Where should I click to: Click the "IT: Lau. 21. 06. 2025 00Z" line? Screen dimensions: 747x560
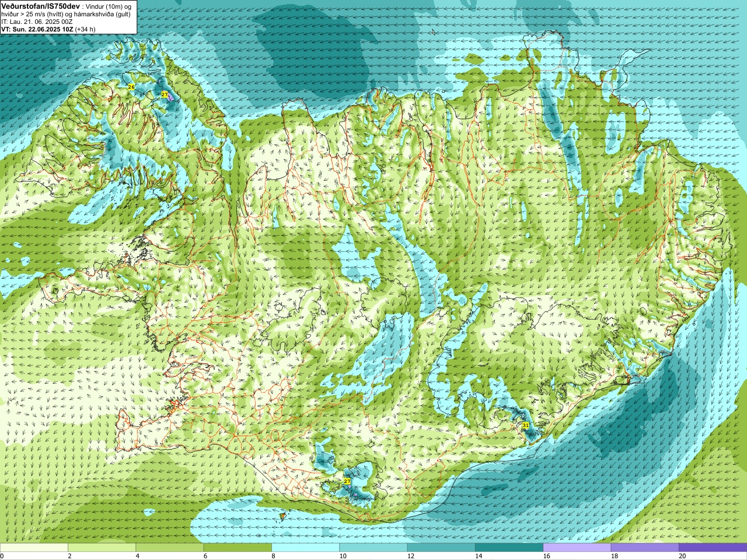click(x=37, y=22)
